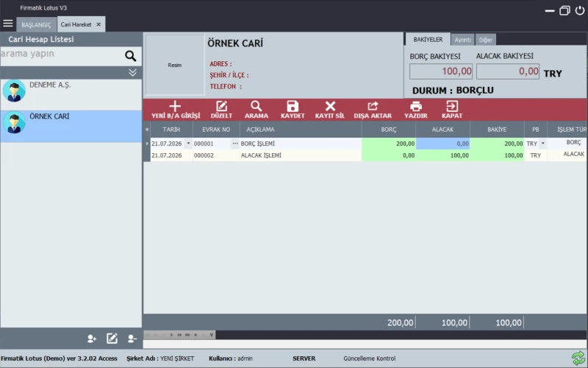Sort by the TARİH column header
The image size is (588, 368).
point(171,130)
